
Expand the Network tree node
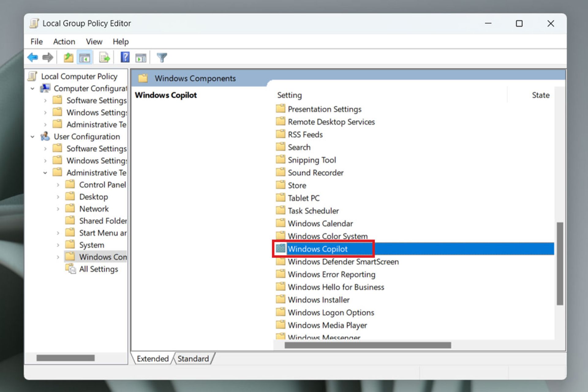pyautogui.click(x=58, y=209)
